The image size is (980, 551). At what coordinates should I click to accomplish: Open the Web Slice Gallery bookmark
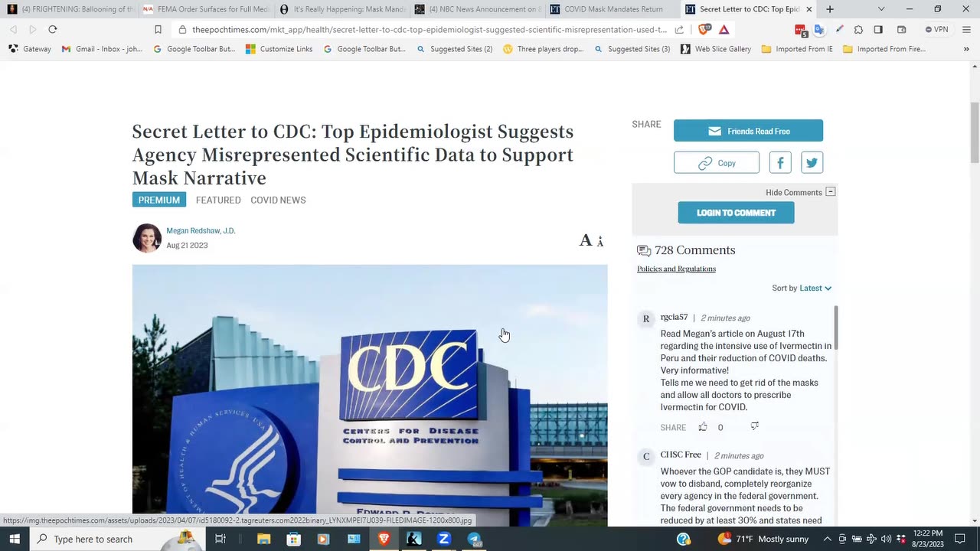click(x=716, y=49)
